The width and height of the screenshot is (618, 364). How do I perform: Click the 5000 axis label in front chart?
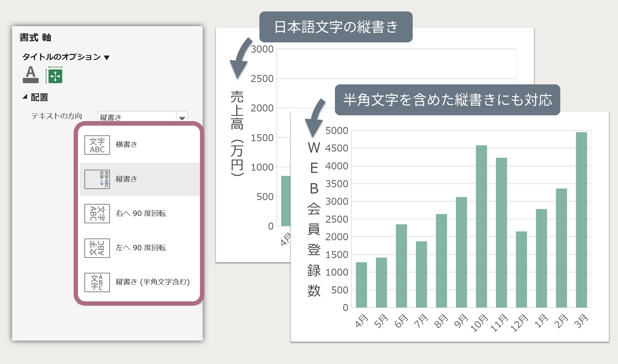337,131
